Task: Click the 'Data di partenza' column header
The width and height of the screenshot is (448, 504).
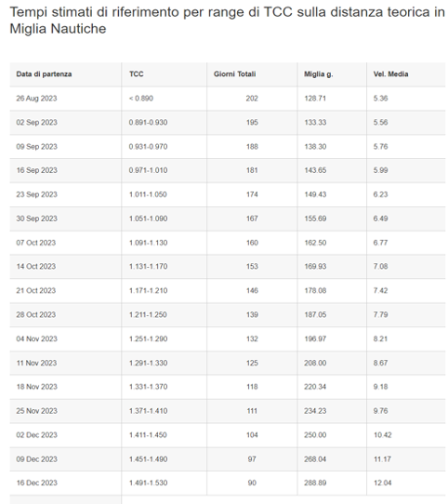Action: point(44,74)
